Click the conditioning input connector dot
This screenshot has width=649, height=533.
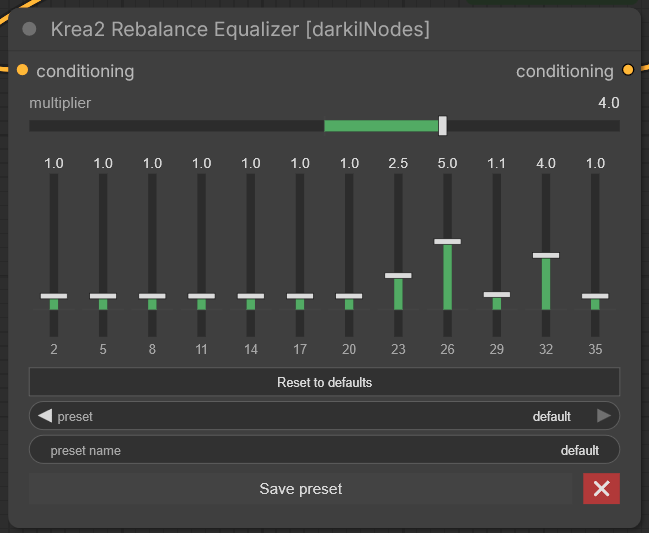coord(22,70)
